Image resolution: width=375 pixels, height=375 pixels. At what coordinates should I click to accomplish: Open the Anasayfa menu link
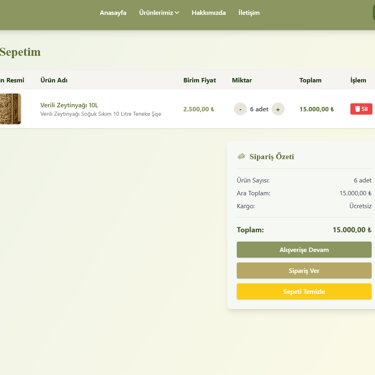pyautogui.click(x=113, y=13)
